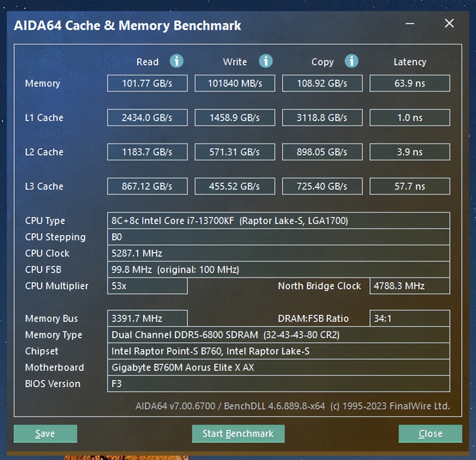This screenshot has width=476, height=460.
Task: Select L2 Cache Latency value 3.9 ns
Action: pyautogui.click(x=410, y=152)
